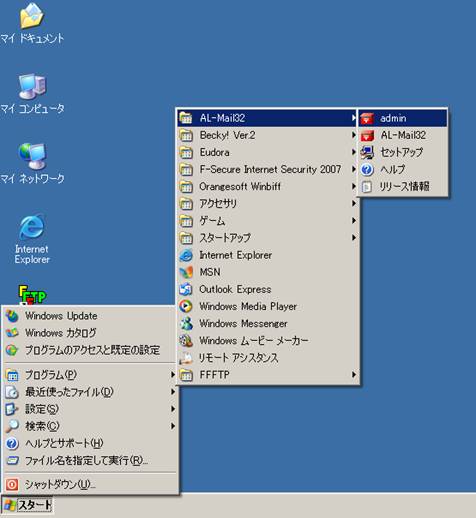Click the Eudora folder icon

click(186, 153)
